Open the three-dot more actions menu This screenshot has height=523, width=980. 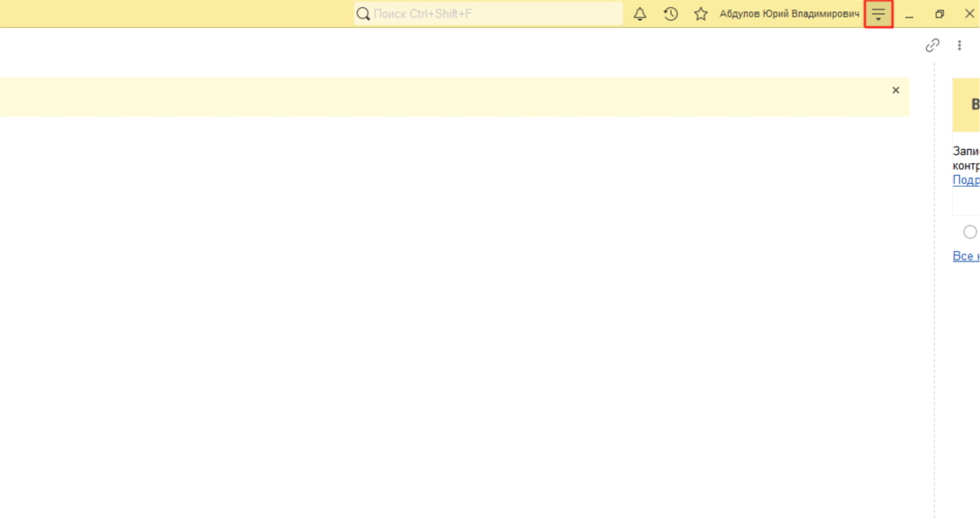(959, 45)
